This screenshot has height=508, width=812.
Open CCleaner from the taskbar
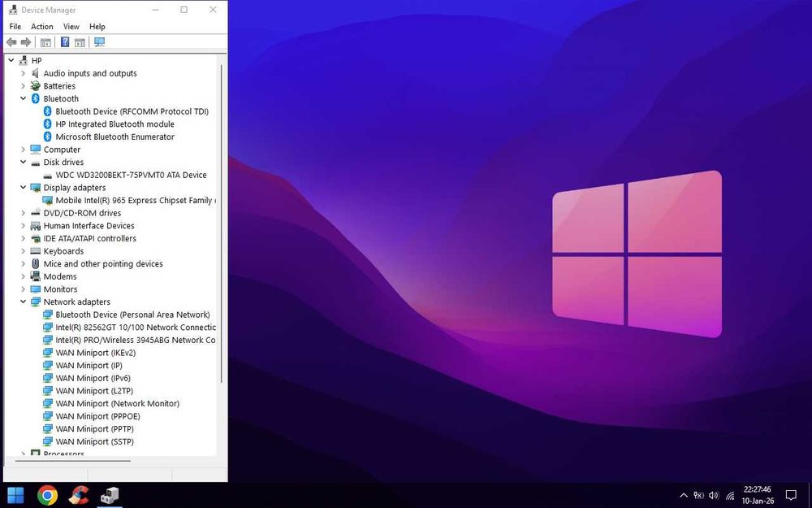[79, 496]
